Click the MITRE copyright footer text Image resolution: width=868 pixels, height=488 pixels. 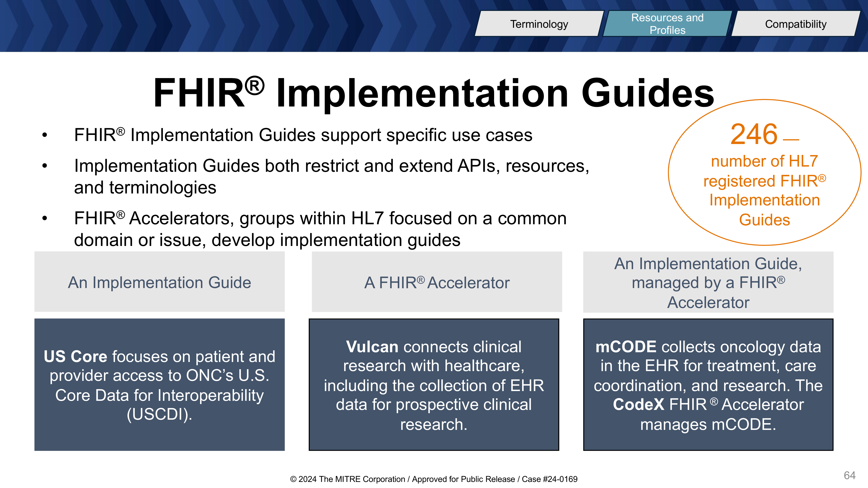coord(434,479)
